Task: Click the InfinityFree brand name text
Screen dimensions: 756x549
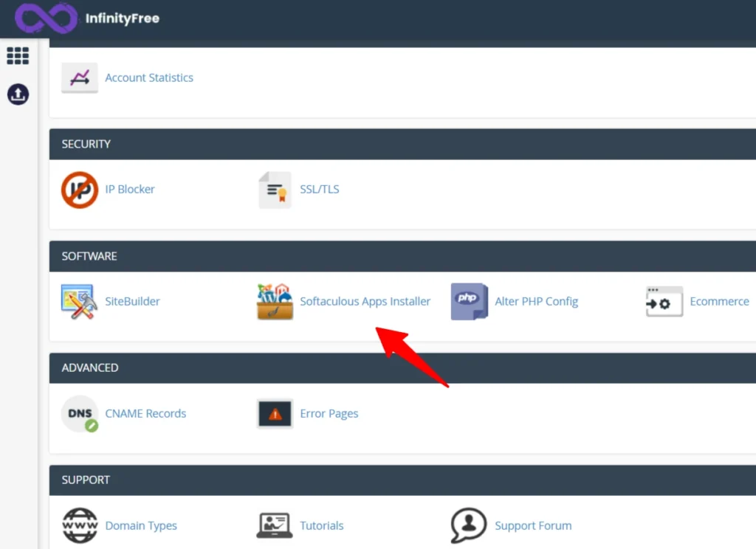Action: point(123,18)
